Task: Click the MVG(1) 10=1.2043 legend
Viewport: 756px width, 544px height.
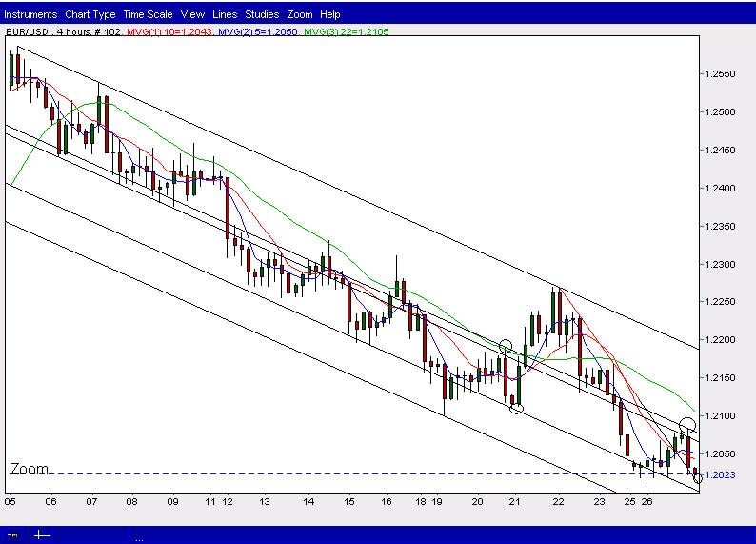Action: [x=169, y=31]
